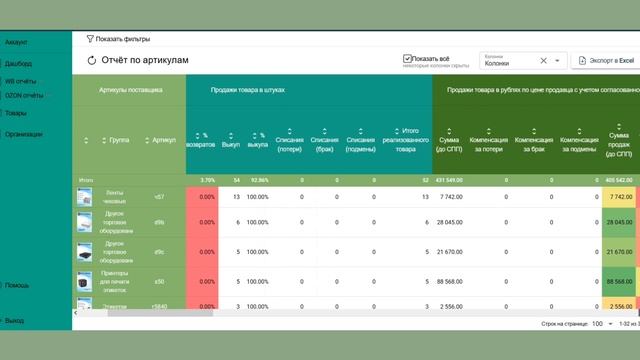Sort by Сумма (до СПП) column

click(x=449, y=131)
